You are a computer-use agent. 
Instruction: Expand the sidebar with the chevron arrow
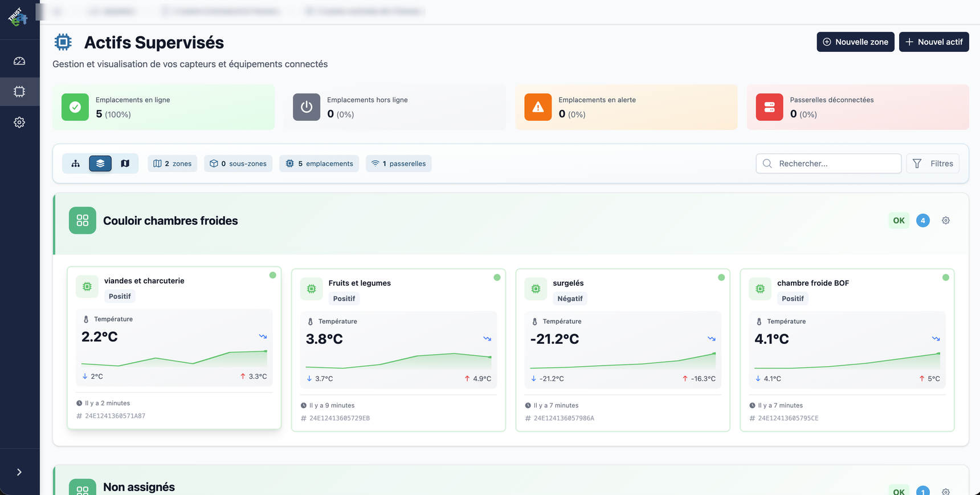point(19,472)
